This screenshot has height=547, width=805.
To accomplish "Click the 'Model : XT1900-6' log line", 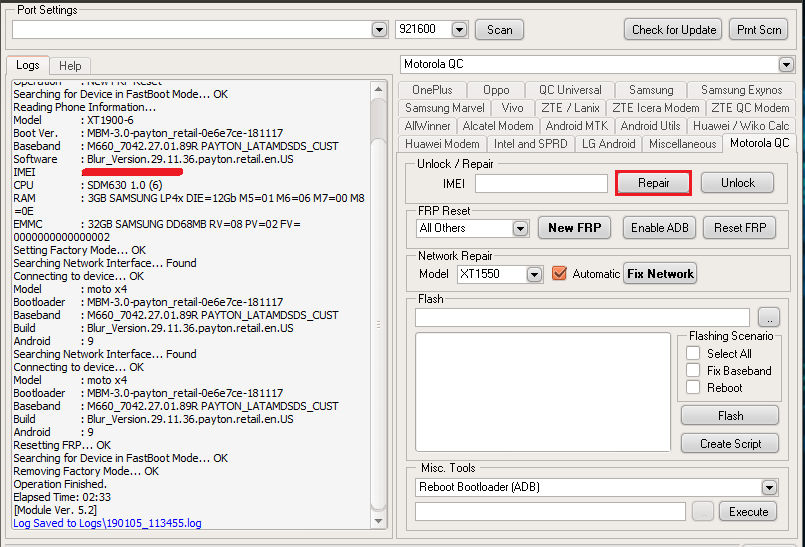I will tap(73, 120).
